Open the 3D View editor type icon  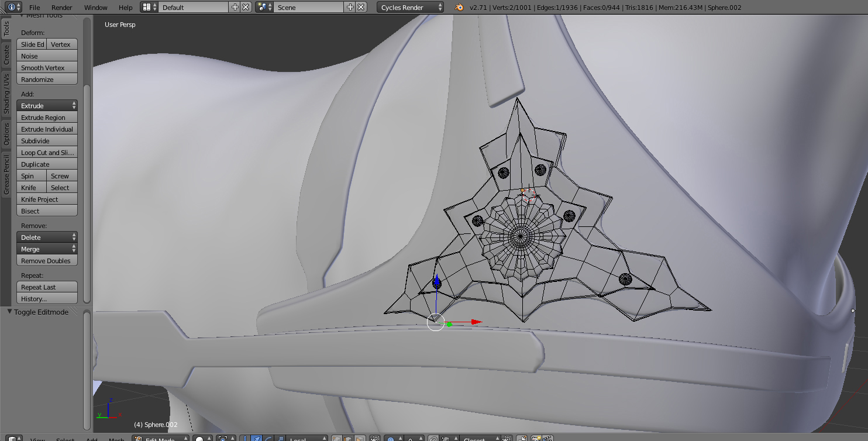click(x=15, y=438)
